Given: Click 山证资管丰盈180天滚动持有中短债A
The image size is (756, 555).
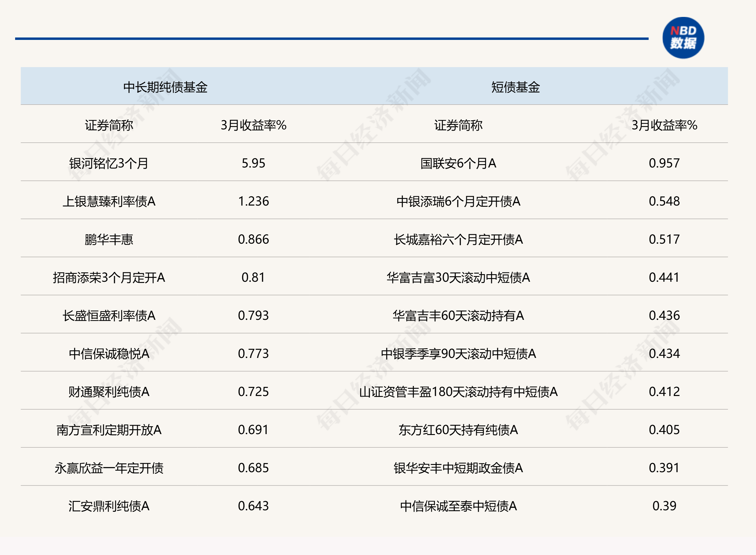Looking at the screenshot, I should pyautogui.click(x=458, y=392).
